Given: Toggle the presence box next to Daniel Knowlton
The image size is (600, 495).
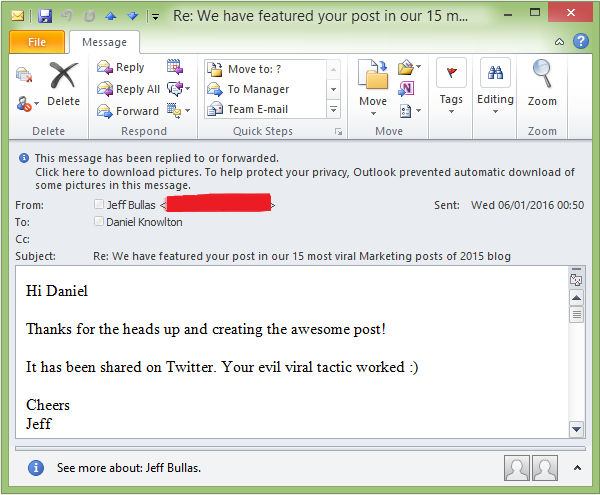Looking at the screenshot, I should click(x=98, y=222).
